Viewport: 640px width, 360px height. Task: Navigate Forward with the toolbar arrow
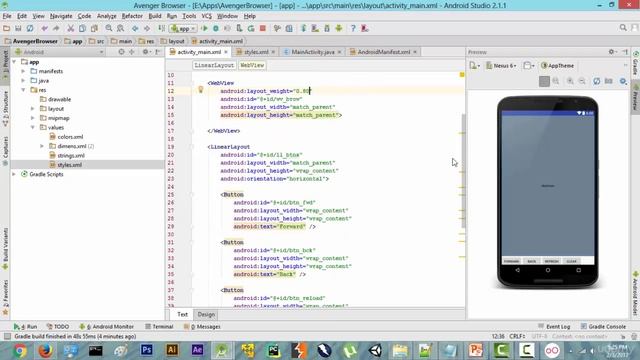click(147, 28)
